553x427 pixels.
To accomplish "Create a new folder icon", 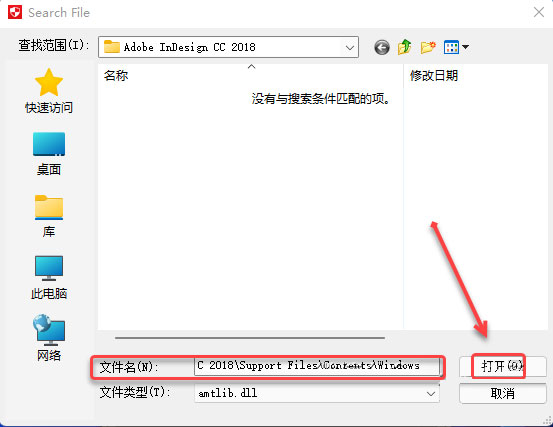I will click(428, 47).
